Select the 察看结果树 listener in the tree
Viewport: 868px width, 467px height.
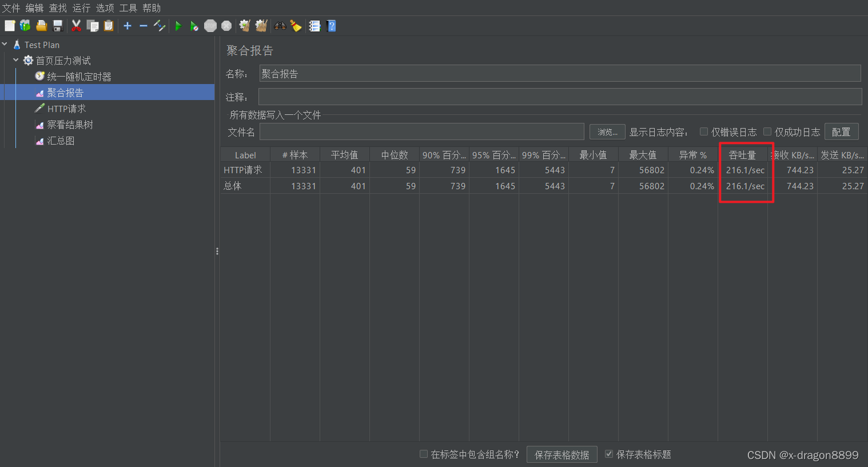(x=70, y=125)
